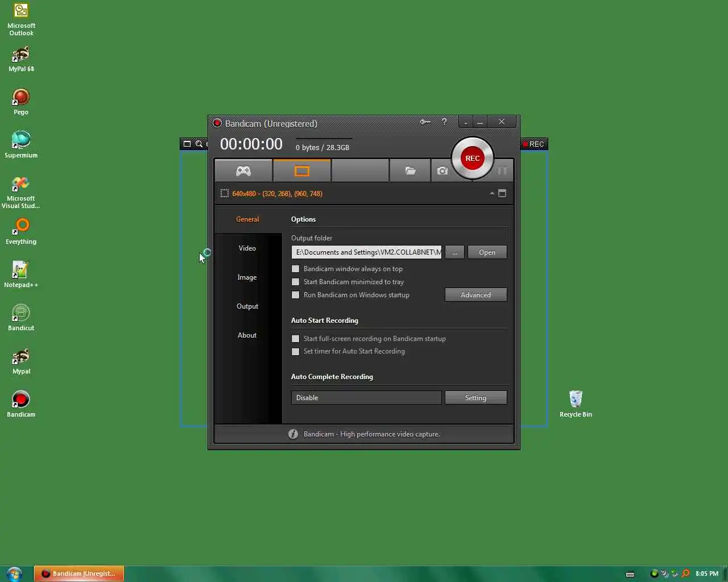Select the game recording mode gamepad icon
The height and width of the screenshot is (582, 728).
pos(243,171)
